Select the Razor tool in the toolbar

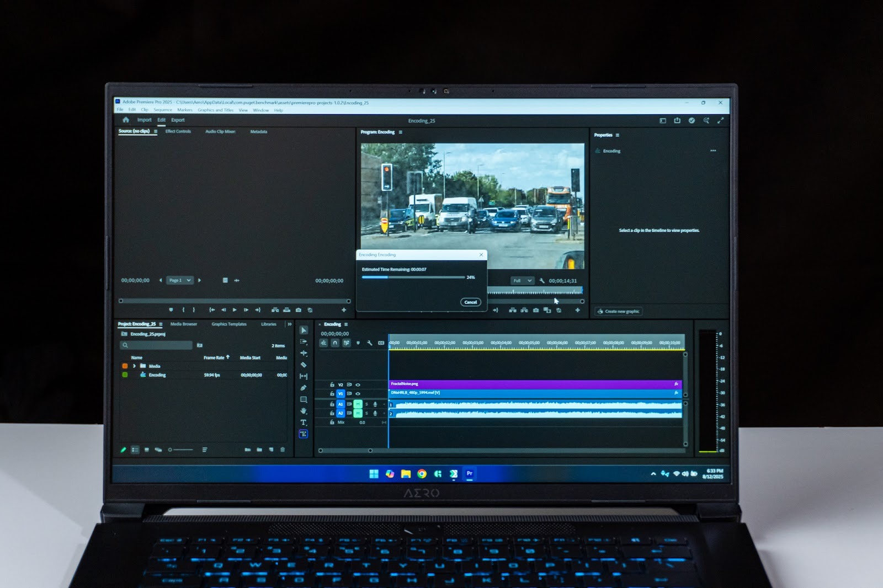[x=304, y=365]
